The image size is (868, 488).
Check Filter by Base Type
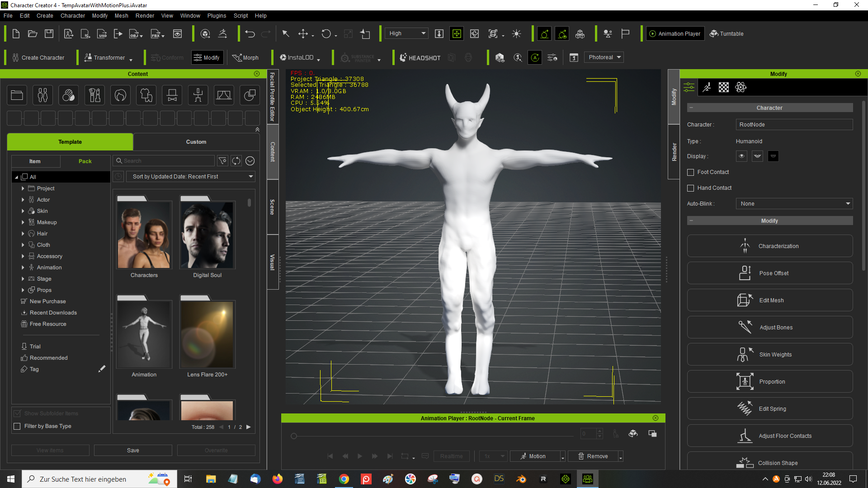point(17,426)
